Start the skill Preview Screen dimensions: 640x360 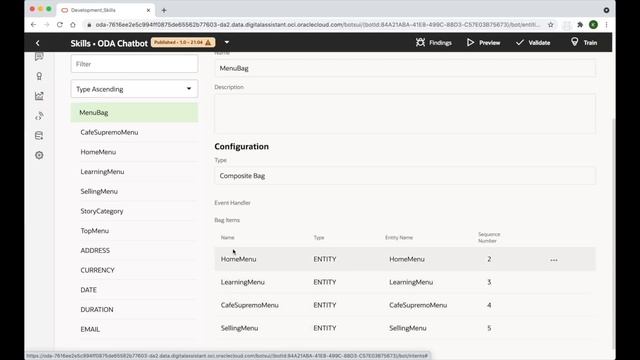point(483,42)
